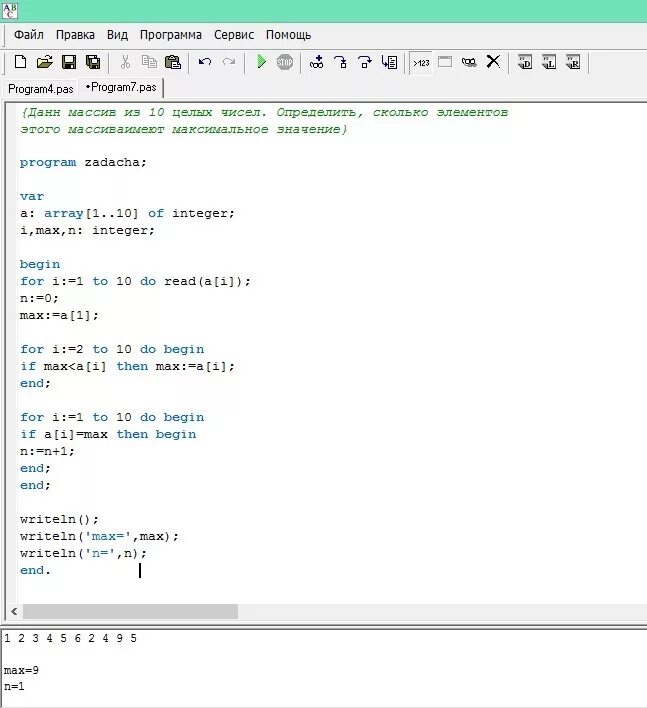Copy selection with the two pages icon
The width and height of the screenshot is (647, 708).
149,62
